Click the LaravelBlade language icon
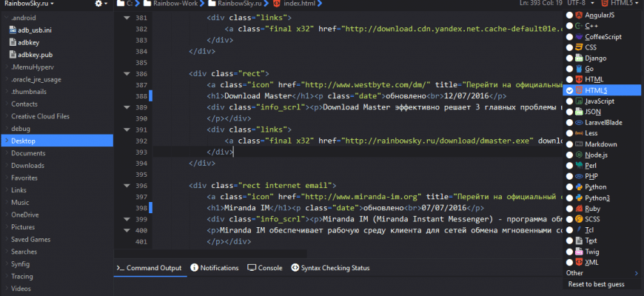This screenshot has height=296, width=644. [x=579, y=122]
